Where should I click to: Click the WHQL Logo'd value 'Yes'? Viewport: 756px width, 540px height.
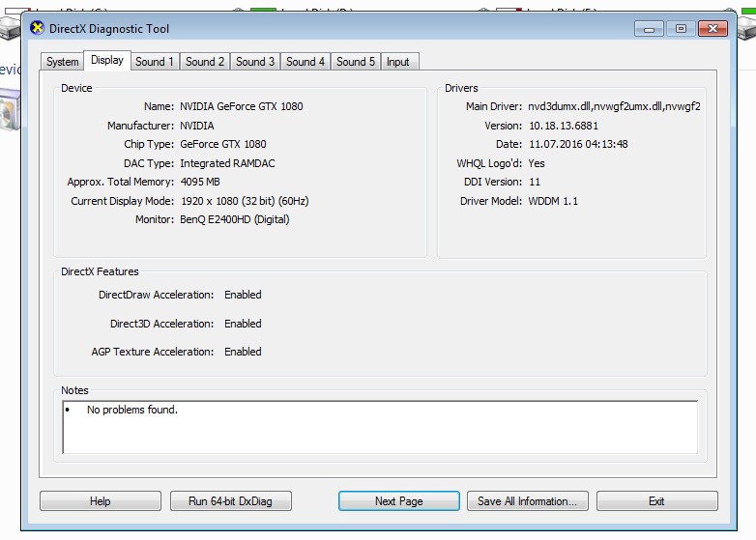point(537,163)
